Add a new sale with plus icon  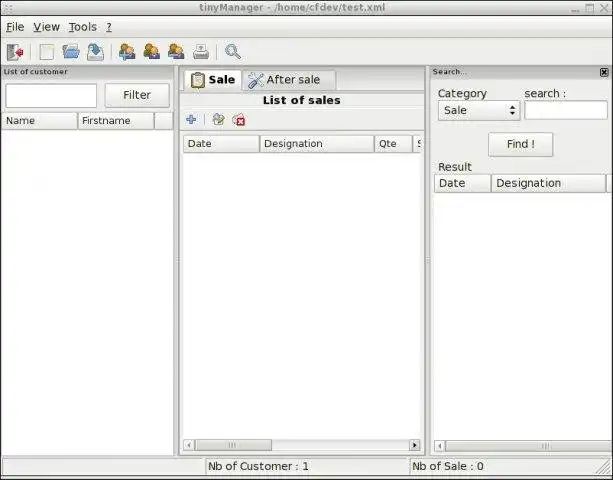click(x=191, y=119)
